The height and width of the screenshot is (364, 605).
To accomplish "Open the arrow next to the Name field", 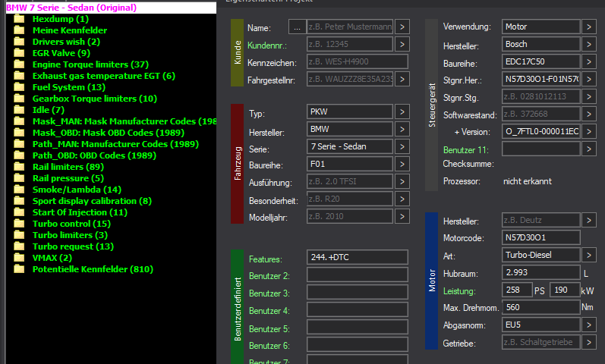I will point(402,27).
